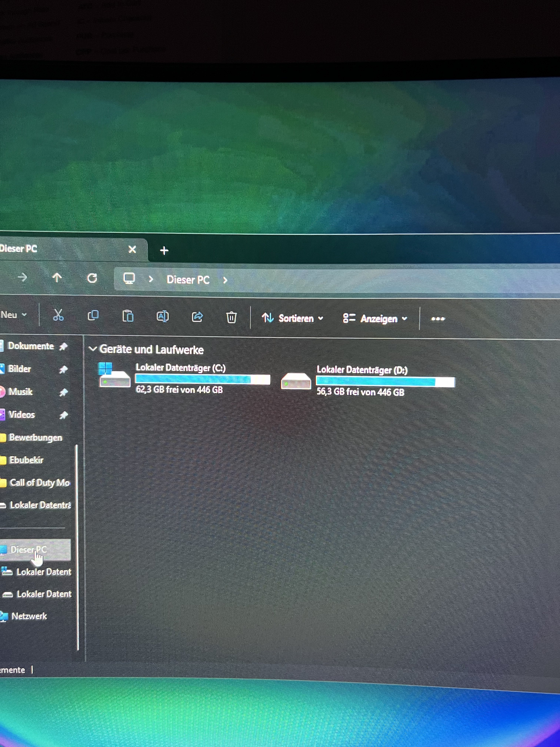The width and height of the screenshot is (560, 747).
Task: Click Dieser PC breadcrumb in address bar
Action: point(188,280)
